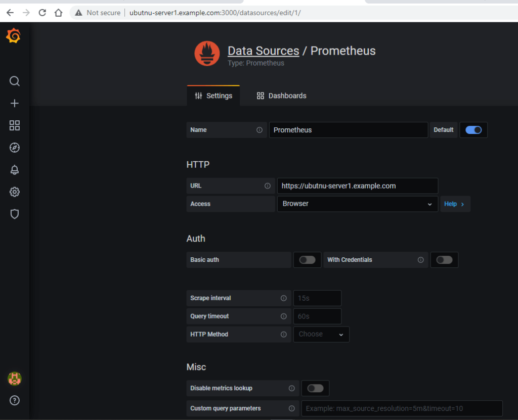Open the Help question mark icon
Image resolution: width=518 pixels, height=420 pixels.
pyautogui.click(x=15, y=400)
